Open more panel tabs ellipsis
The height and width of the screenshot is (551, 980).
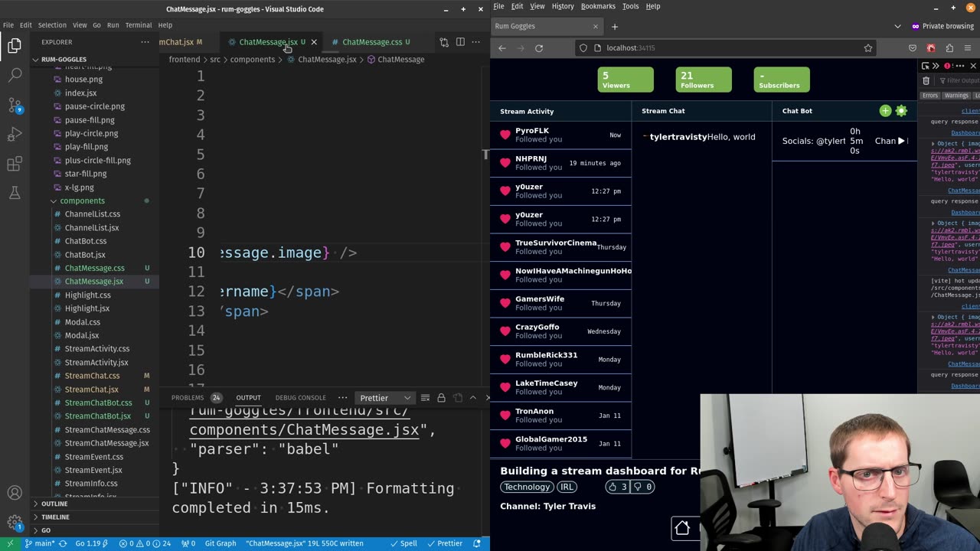342,398
